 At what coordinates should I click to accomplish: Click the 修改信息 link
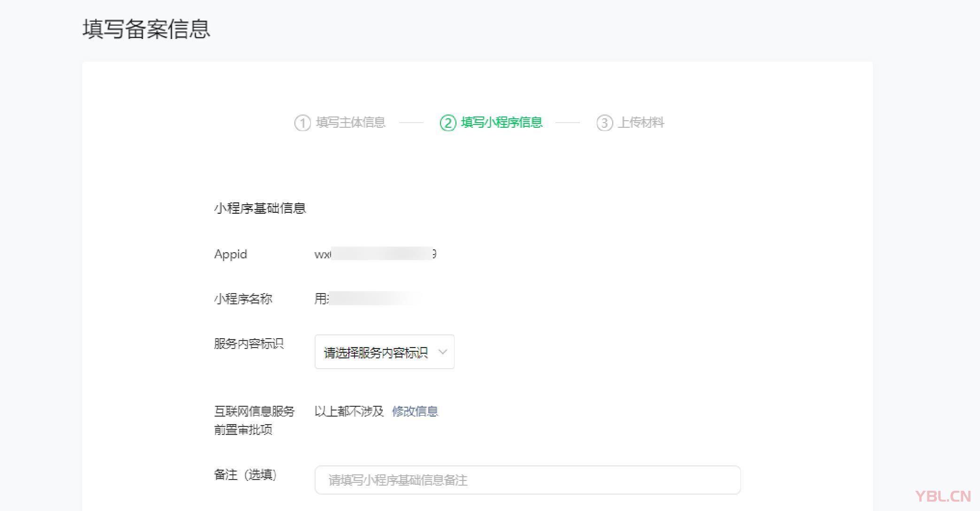(415, 411)
